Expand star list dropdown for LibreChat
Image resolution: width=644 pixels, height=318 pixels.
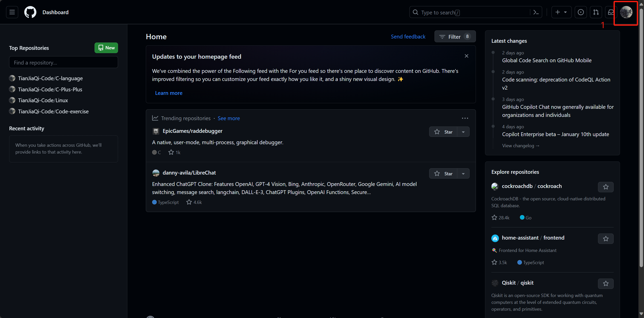[463, 174]
